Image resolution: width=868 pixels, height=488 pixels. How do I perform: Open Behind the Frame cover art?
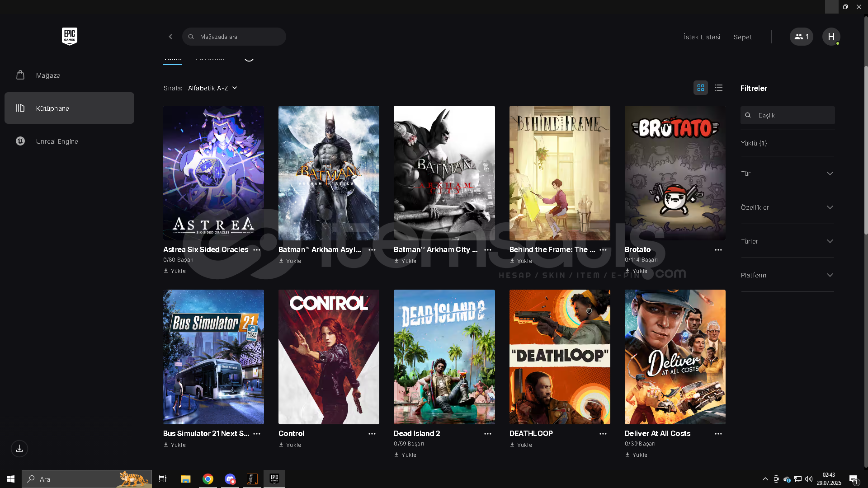tap(560, 173)
